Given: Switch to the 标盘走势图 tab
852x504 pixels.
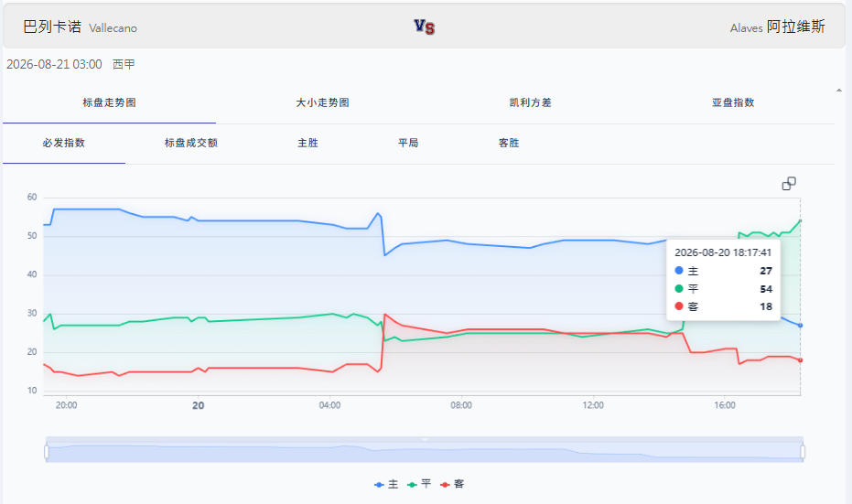Looking at the screenshot, I should (x=109, y=102).
